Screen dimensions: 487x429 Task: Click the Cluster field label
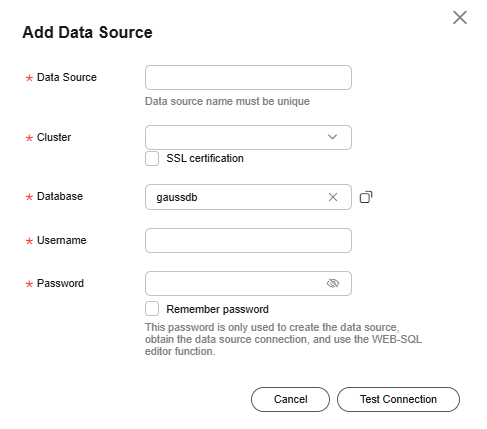[x=54, y=137]
